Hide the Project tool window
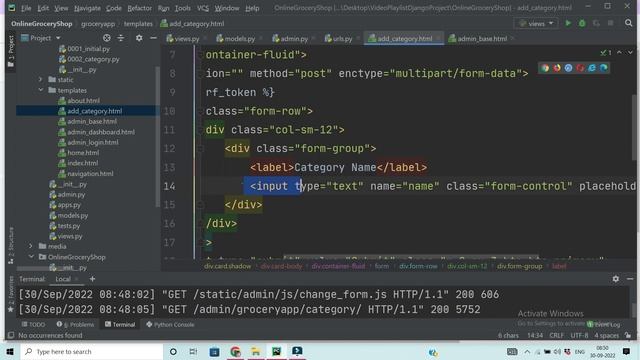640x360 pixels. pos(153,38)
